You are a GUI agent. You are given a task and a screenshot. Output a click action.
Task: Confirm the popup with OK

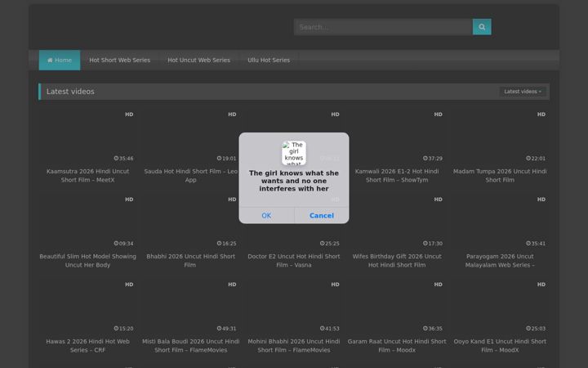pos(266,216)
